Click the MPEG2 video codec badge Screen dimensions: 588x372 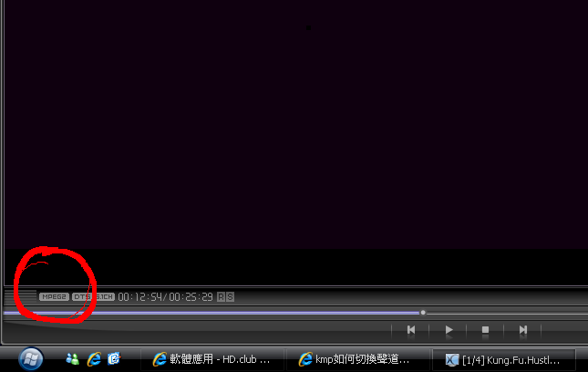54,297
